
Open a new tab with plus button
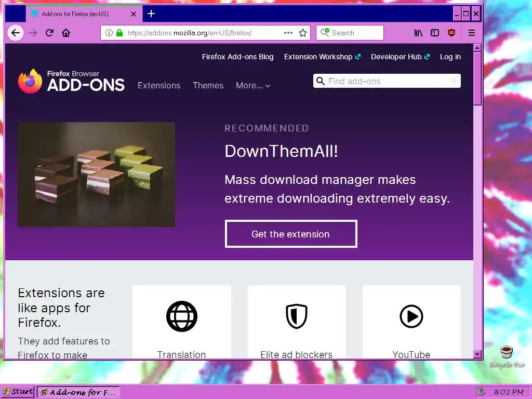[151, 14]
